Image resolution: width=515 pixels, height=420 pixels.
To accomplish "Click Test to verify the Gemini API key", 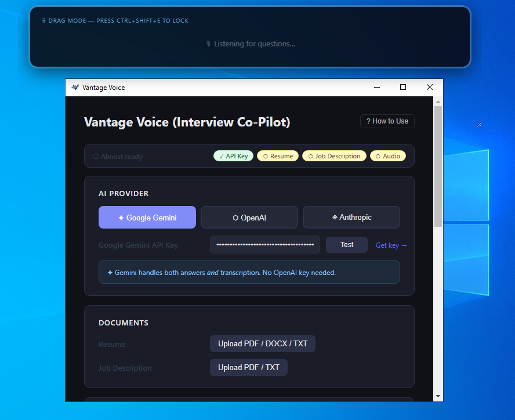I will tap(346, 244).
